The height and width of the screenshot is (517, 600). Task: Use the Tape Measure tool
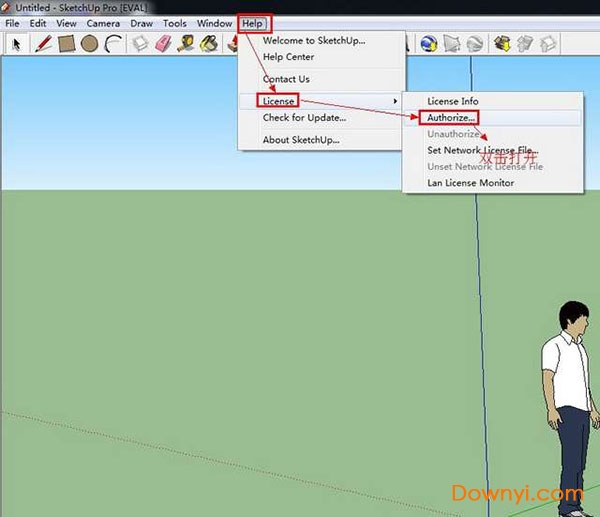186,43
